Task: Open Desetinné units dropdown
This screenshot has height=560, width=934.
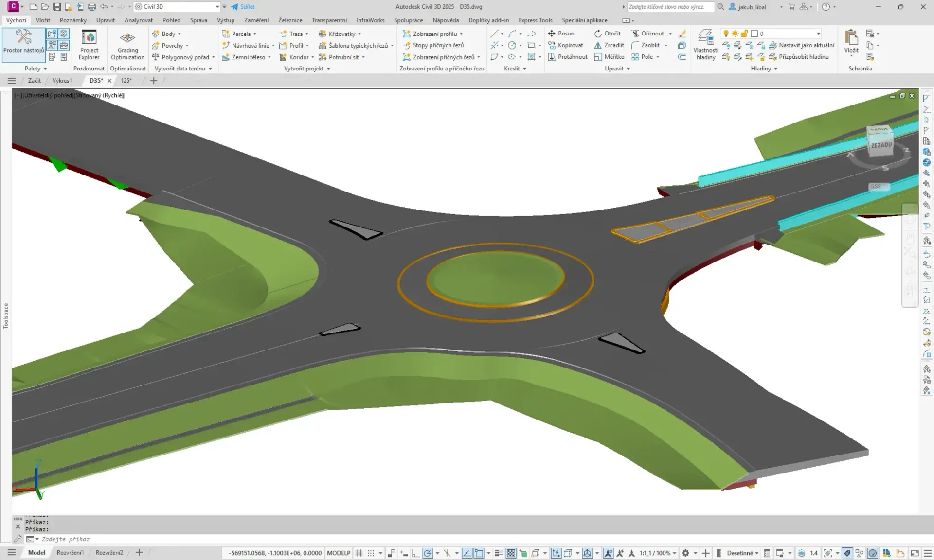Action: click(x=742, y=553)
